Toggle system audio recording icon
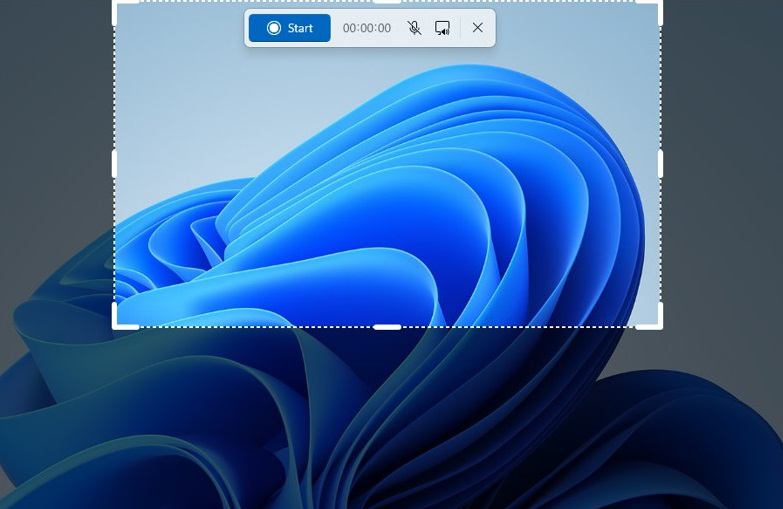 442,28
